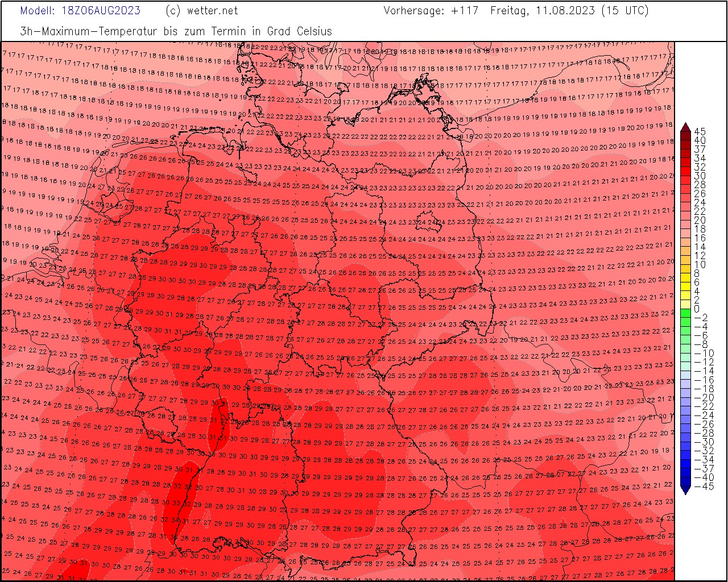Click the date Freitag, 11.08.2023

click(x=543, y=11)
